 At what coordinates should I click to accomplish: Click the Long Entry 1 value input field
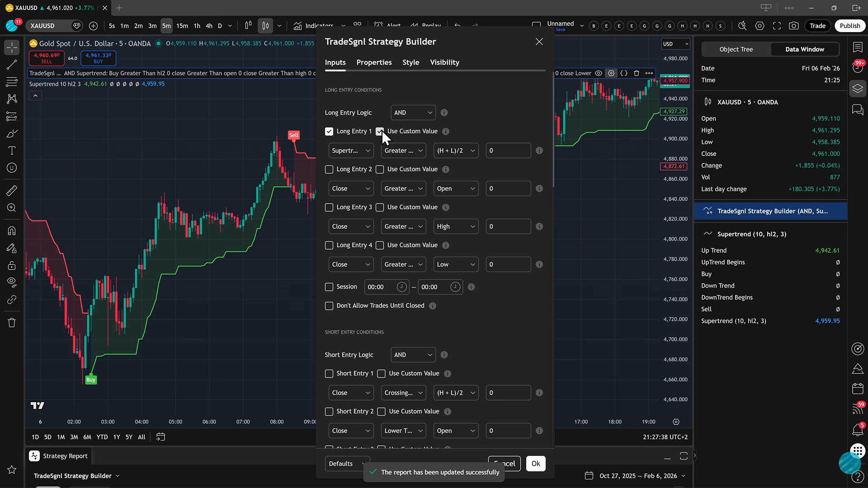point(508,150)
